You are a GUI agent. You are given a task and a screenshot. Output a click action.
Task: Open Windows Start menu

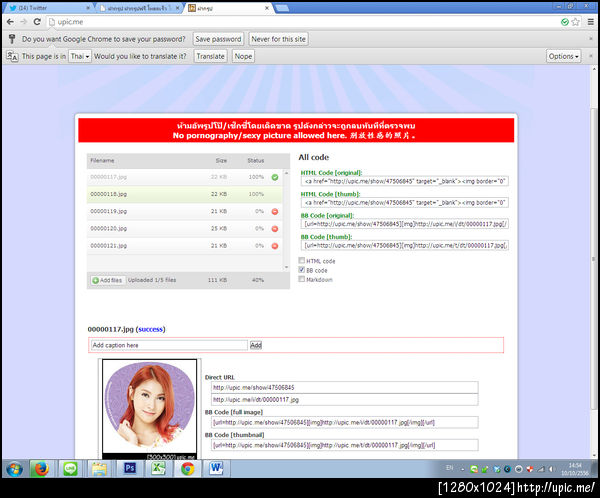pyautogui.click(x=15, y=469)
